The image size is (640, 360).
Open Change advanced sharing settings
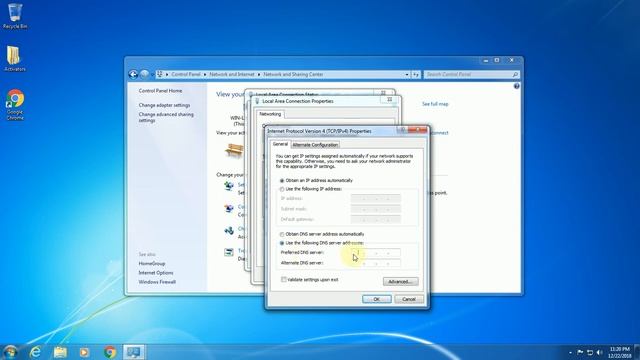pos(166,117)
